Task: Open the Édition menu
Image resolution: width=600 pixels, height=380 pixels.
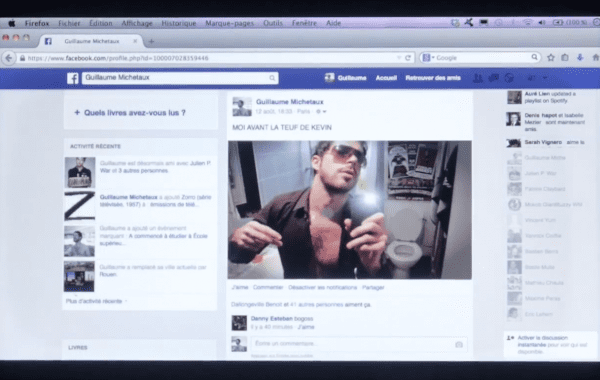Action: point(101,23)
